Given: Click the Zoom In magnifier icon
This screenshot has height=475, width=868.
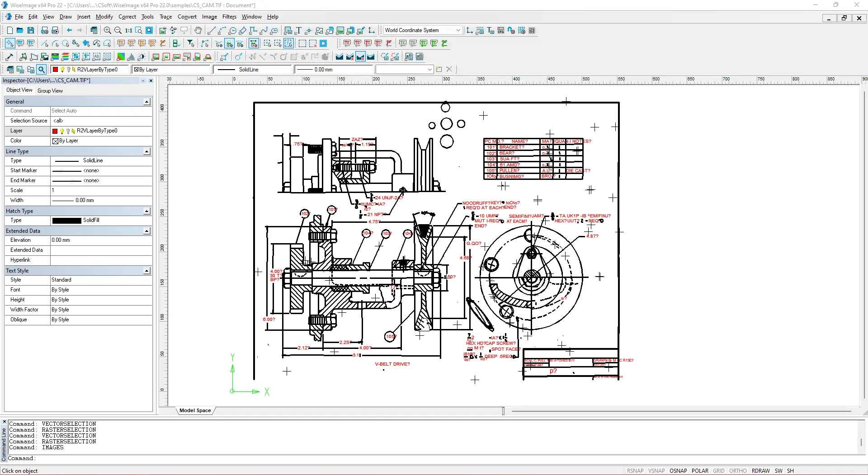Looking at the screenshot, I should pyautogui.click(x=107, y=30).
